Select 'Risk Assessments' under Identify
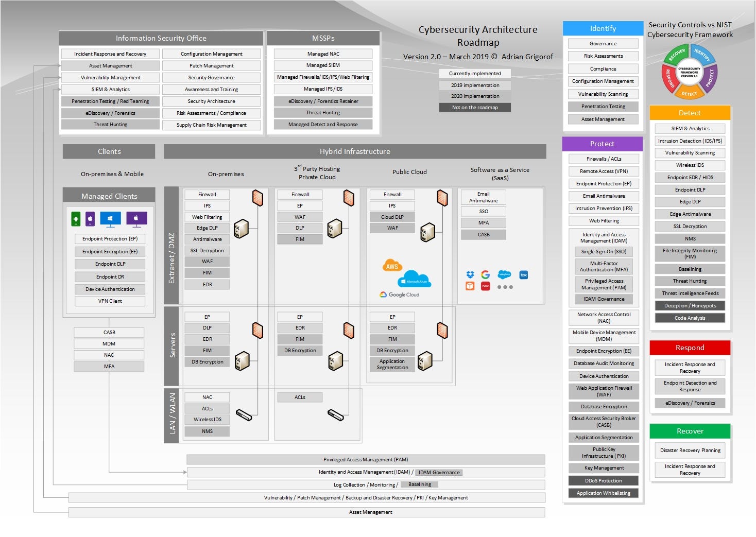This screenshot has width=756, height=537. (603, 56)
